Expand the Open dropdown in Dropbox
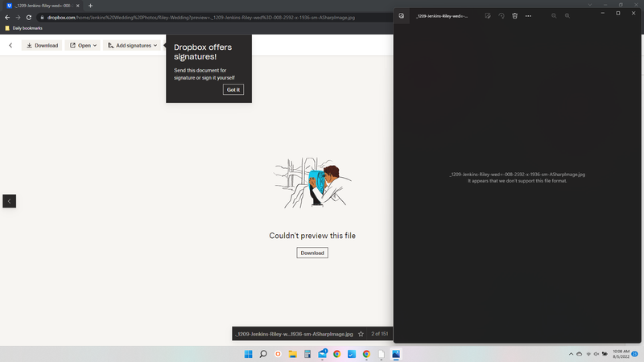 [83, 46]
